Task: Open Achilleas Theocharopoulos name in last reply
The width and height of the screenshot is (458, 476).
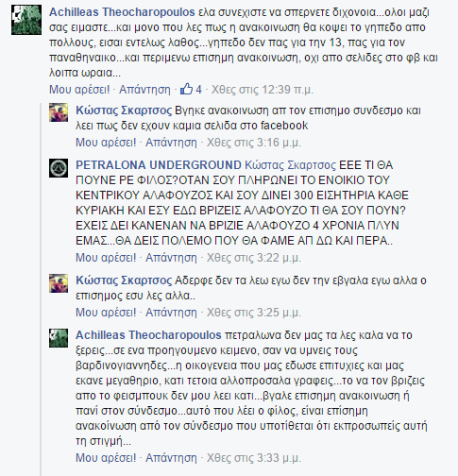Action: 148,335
